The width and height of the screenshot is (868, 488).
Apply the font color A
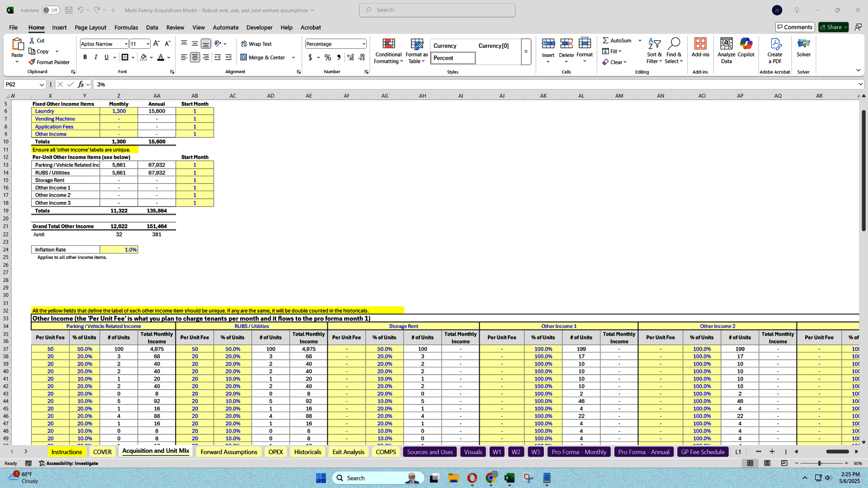click(161, 57)
